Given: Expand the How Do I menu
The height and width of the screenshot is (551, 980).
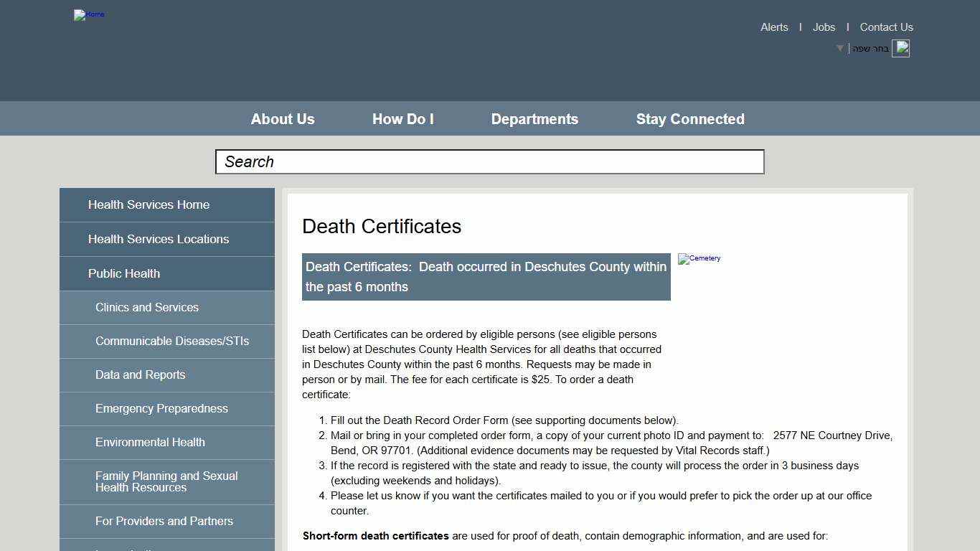Looking at the screenshot, I should click(402, 118).
